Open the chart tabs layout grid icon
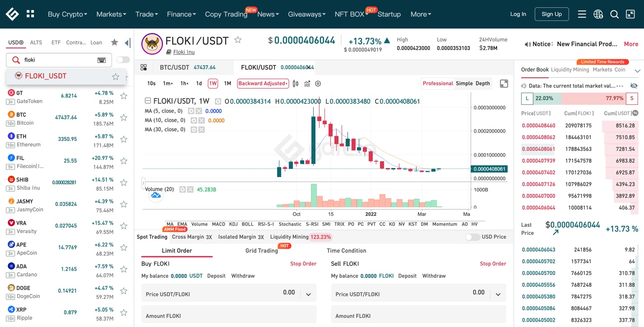This screenshot has height=327, width=644. click(x=144, y=67)
